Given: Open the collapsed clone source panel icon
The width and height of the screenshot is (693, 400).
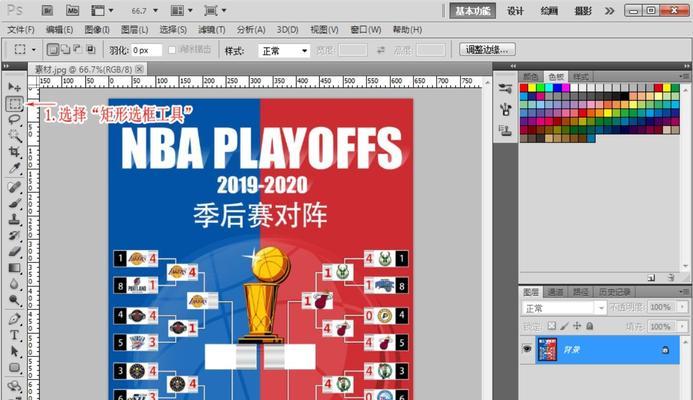Looking at the screenshot, I should (505, 131).
